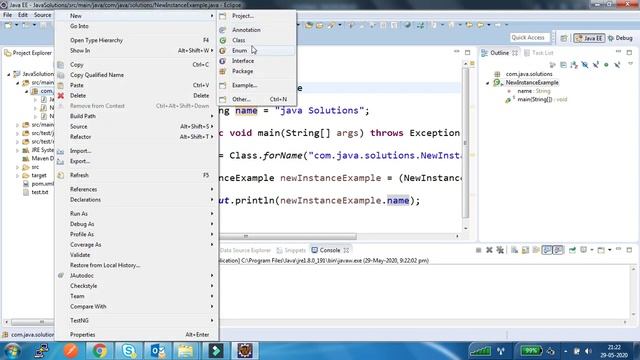Click the Focus on Active Task outline icon

pos(552,65)
